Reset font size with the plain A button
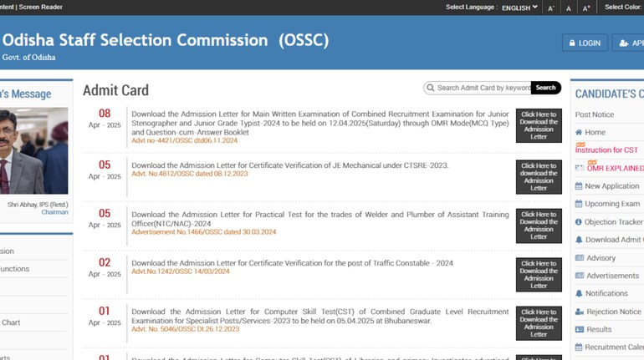 tap(569, 8)
